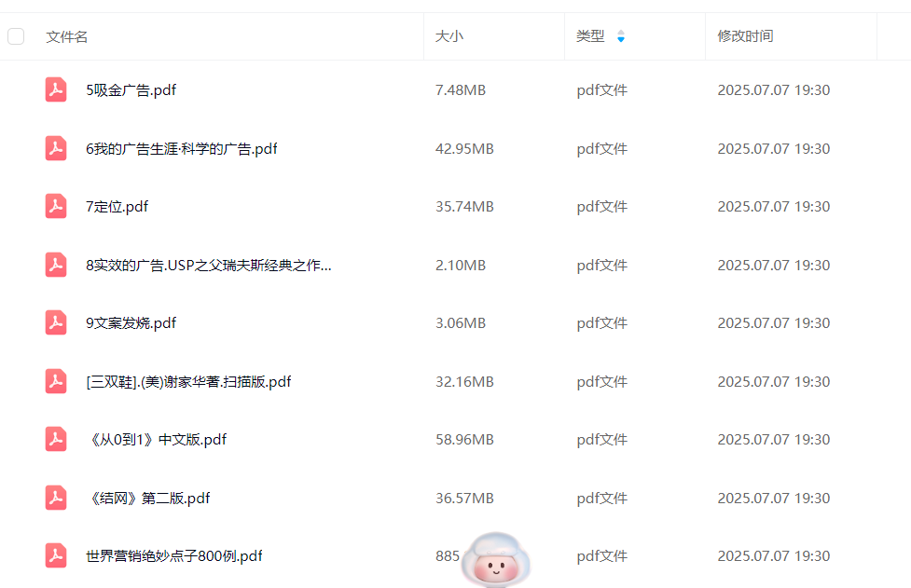911x588 pixels.
Task: Sort files by 文件名 column header
Action: coord(67,36)
